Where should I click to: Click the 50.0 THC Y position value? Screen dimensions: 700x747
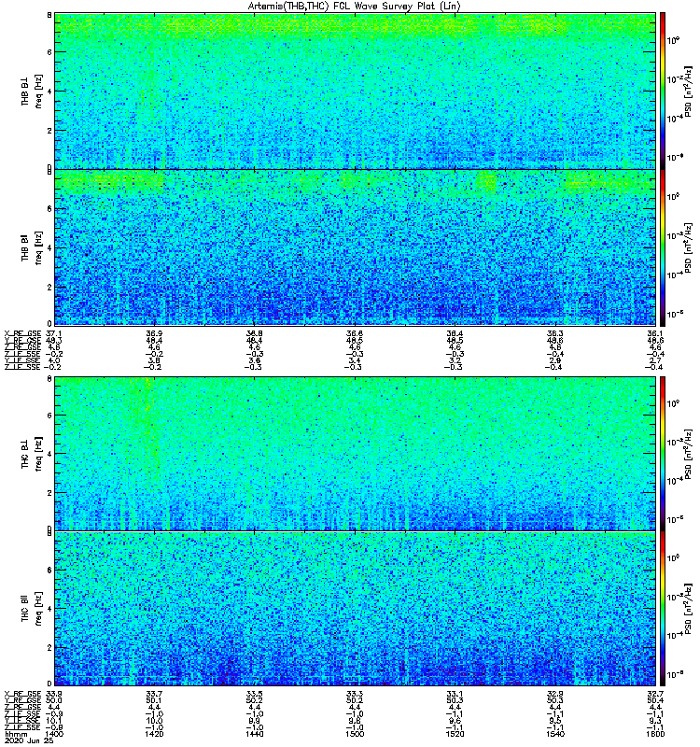54,700
